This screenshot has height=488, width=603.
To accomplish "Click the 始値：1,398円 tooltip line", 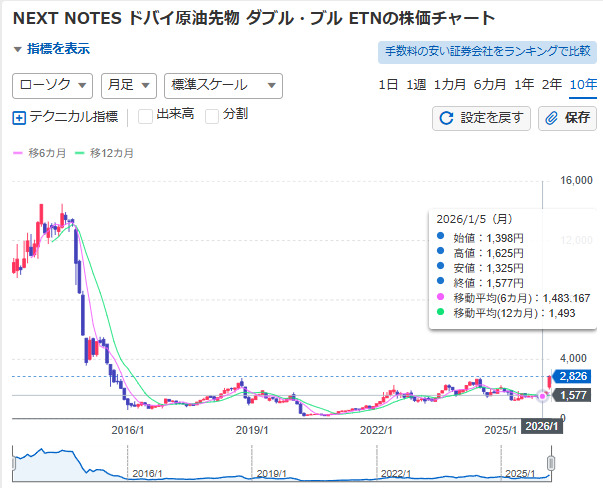I will [480, 238].
